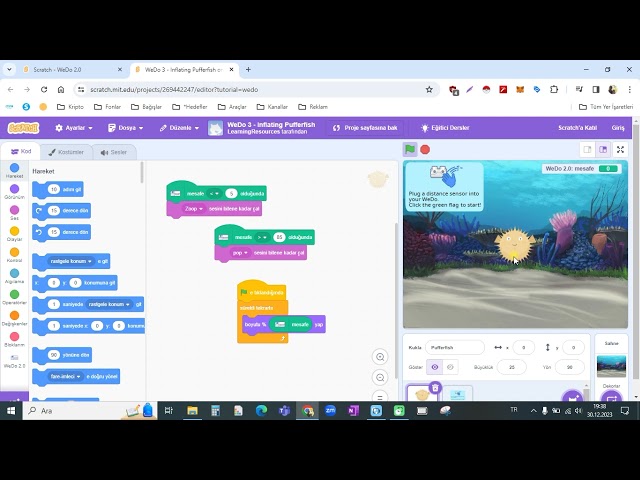The width and height of the screenshot is (640, 480).
Task: Open the Düzenle menu
Action: point(179,128)
